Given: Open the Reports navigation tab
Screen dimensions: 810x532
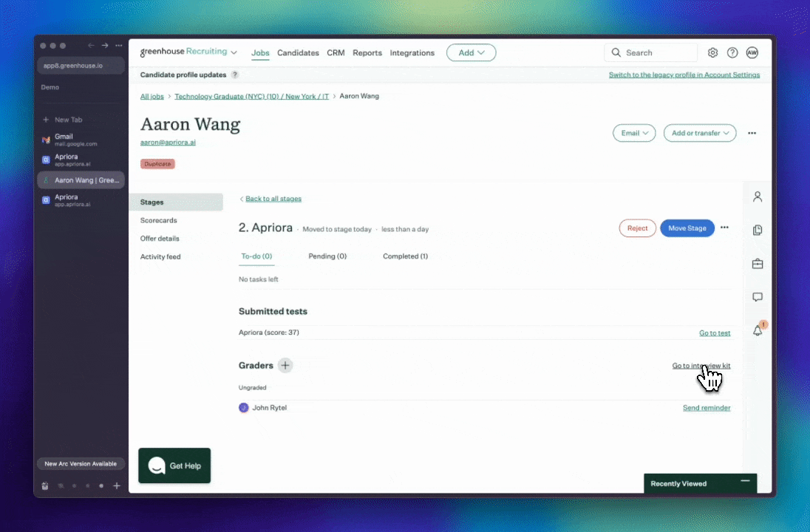Looking at the screenshot, I should 367,52.
